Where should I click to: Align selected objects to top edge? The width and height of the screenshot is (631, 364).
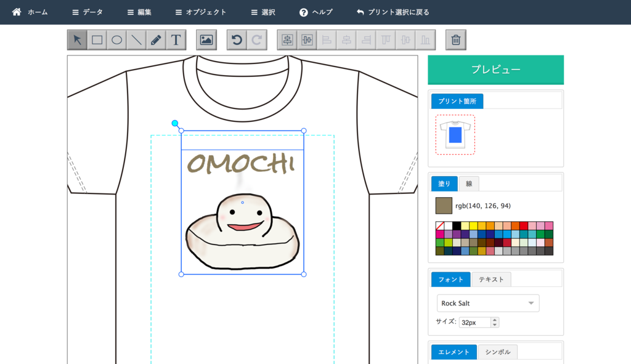(x=386, y=40)
